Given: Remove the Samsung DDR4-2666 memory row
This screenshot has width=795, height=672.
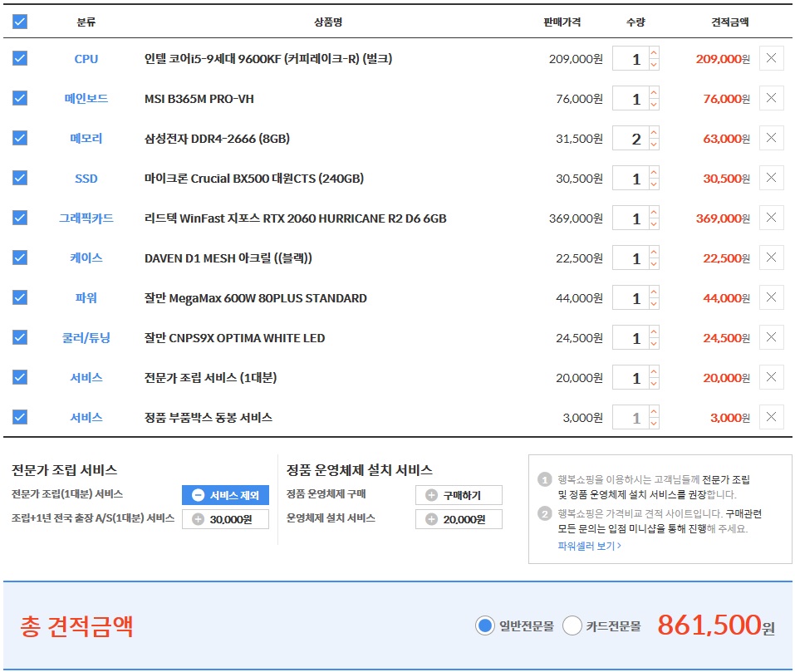Looking at the screenshot, I should pyautogui.click(x=771, y=138).
